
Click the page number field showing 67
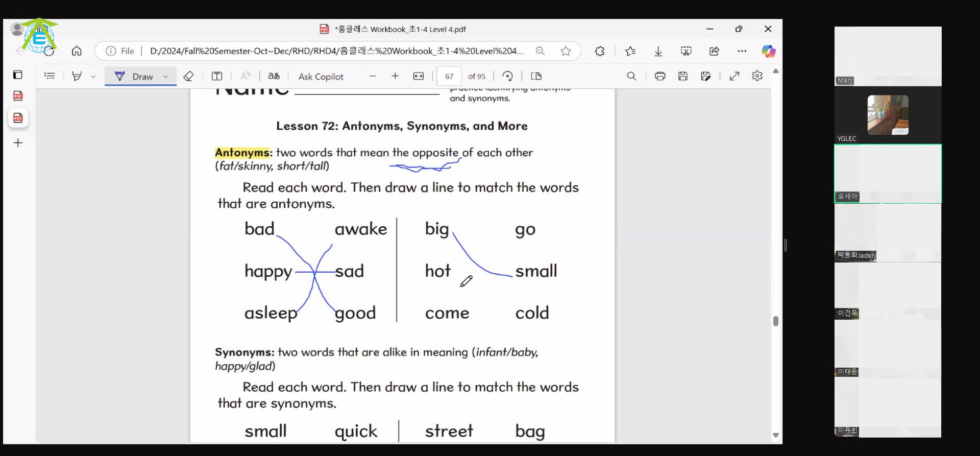point(449,76)
